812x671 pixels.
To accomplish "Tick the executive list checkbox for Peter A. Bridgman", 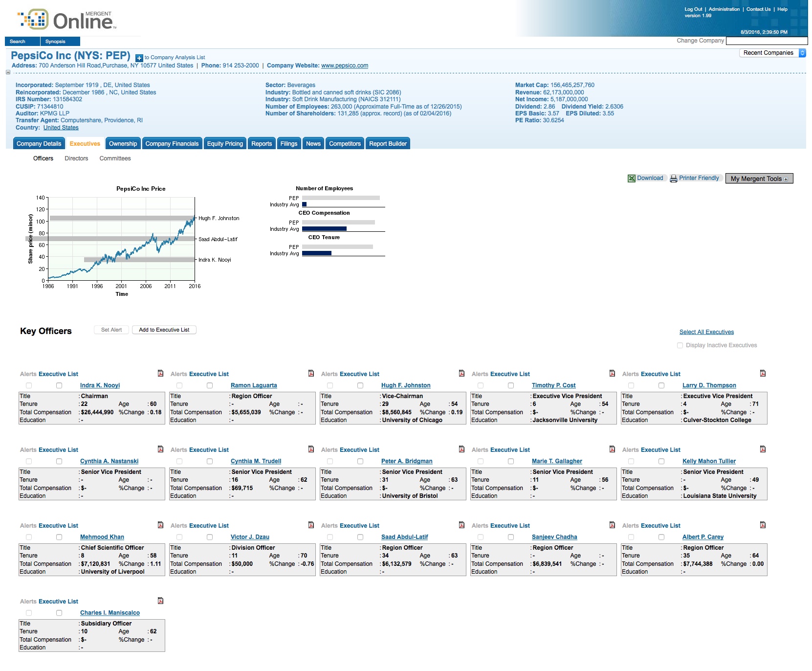I will click(x=360, y=462).
